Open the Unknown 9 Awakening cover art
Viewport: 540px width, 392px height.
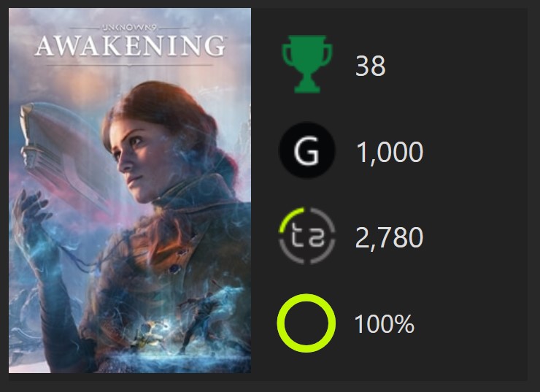(x=130, y=219)
